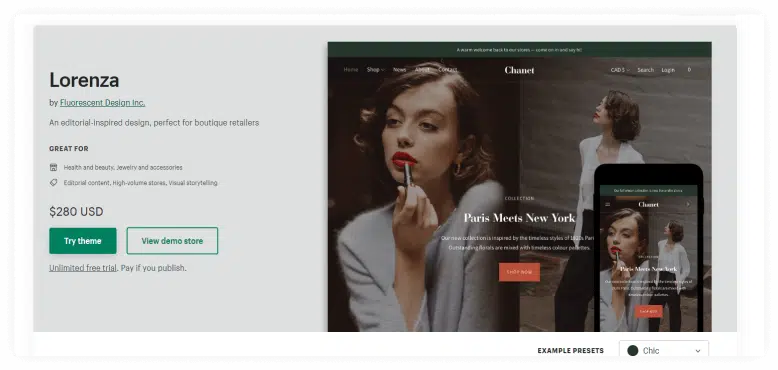Open the View demo store button
The width and height of the screenshot is (778, 370).
point(172,241)
